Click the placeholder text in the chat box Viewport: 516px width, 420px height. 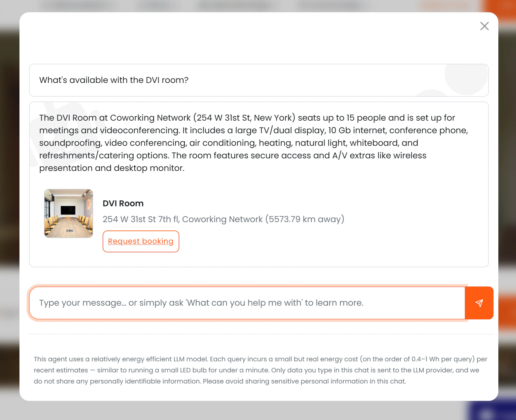201,303
